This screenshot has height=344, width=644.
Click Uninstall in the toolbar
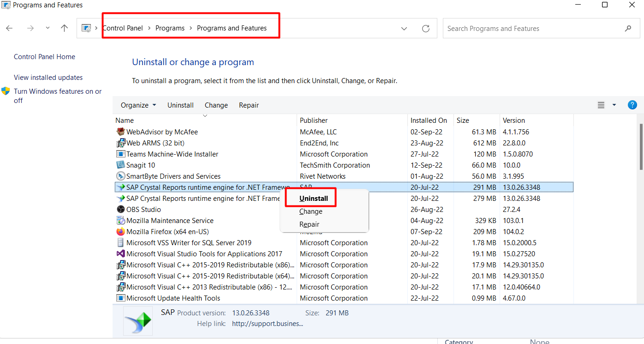pos(180,105)
